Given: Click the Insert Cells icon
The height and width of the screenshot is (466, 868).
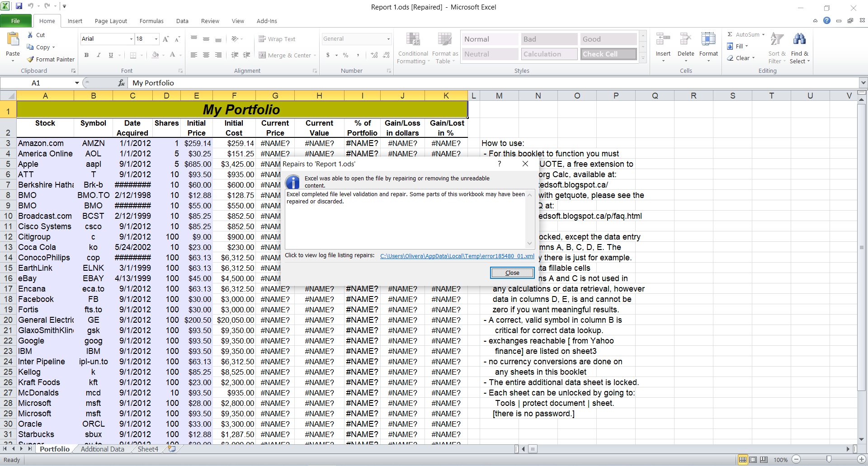Looking at the screenshot, I should click(x=663, y=40).
